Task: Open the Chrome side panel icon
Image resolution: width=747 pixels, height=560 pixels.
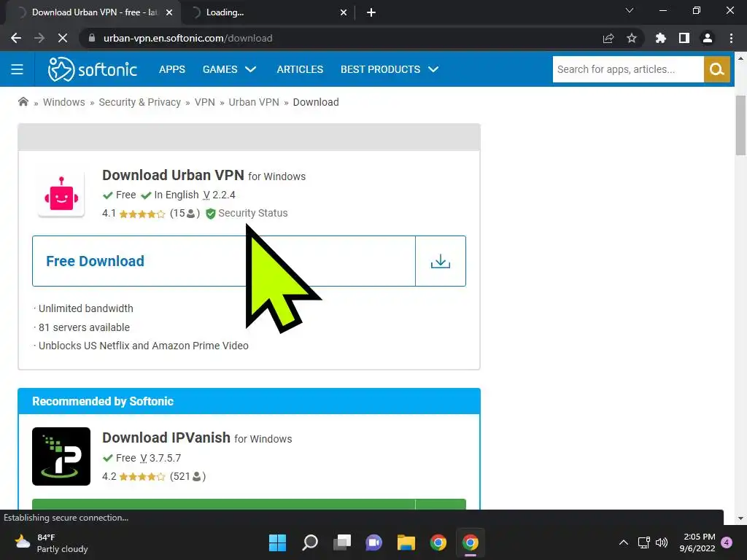Action: [684, 38]
